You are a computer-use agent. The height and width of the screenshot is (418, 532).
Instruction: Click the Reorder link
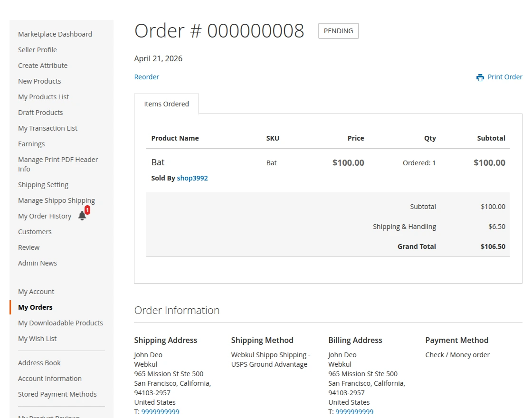click(147, 77)
